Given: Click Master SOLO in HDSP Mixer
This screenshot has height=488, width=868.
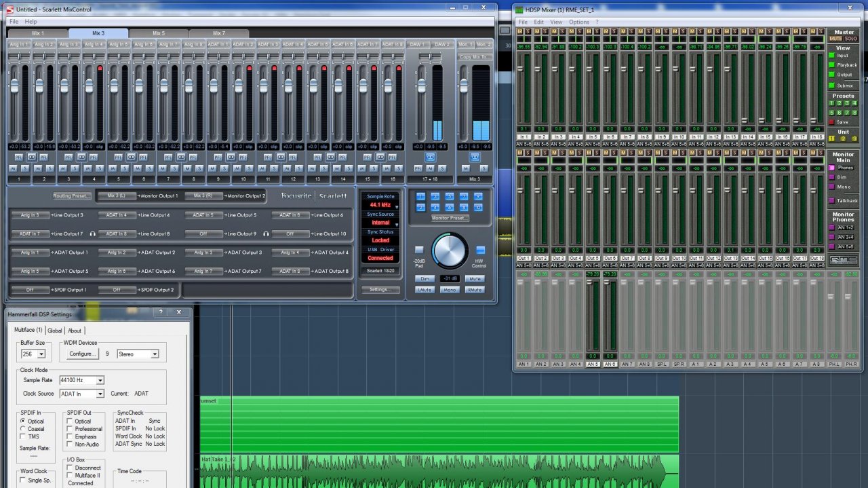Looking at the screenshot, I should pyautogui.click(x=851, y=38).
